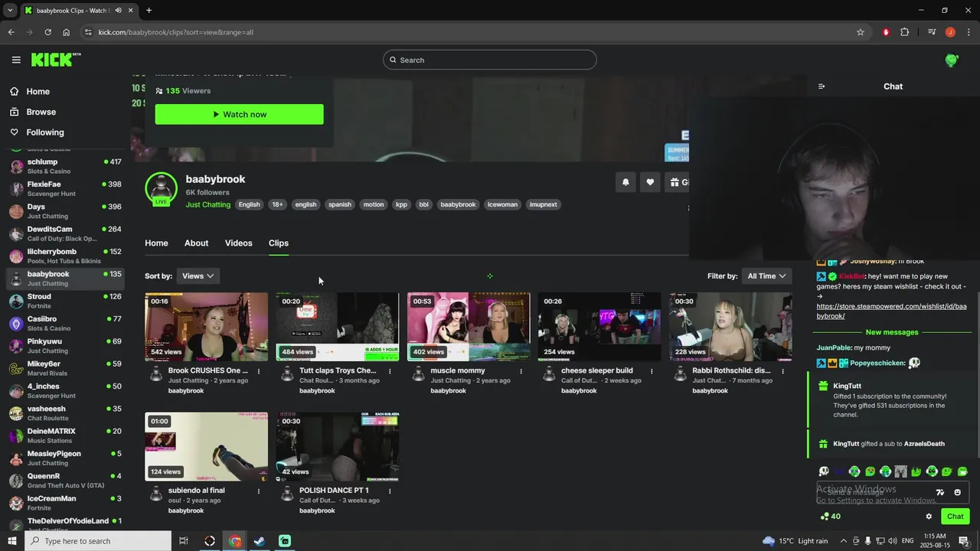Click the browser address bar
The width and height of the screenshot is (980, 551).
click(471, 32)
